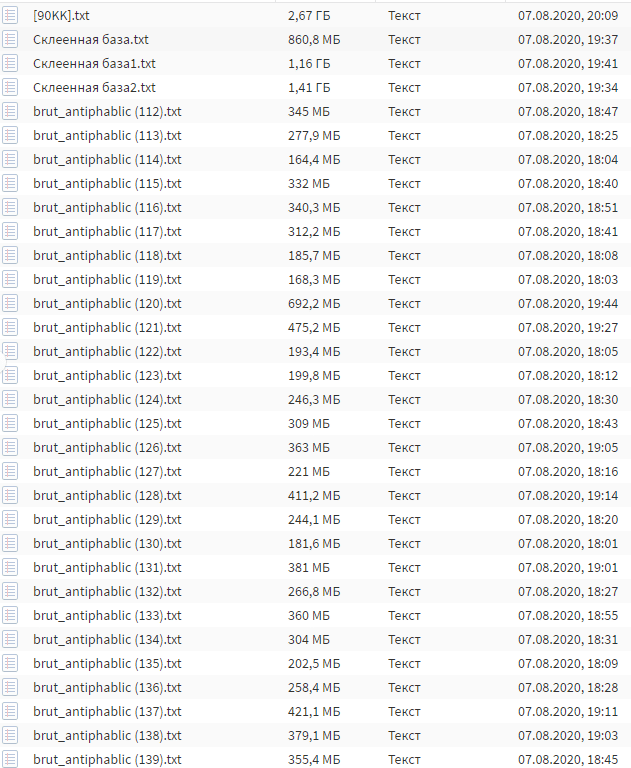Click the icon beside Склеенная база.txt
631x768 pixels.
[x=10, y=39]
